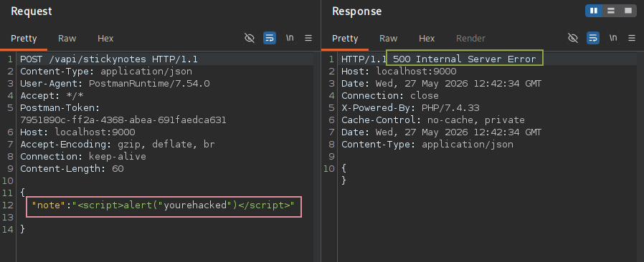Screen dimensions: 644x262
Task: Toggle \n newline display in Request panel
Action: pos(290,38)
